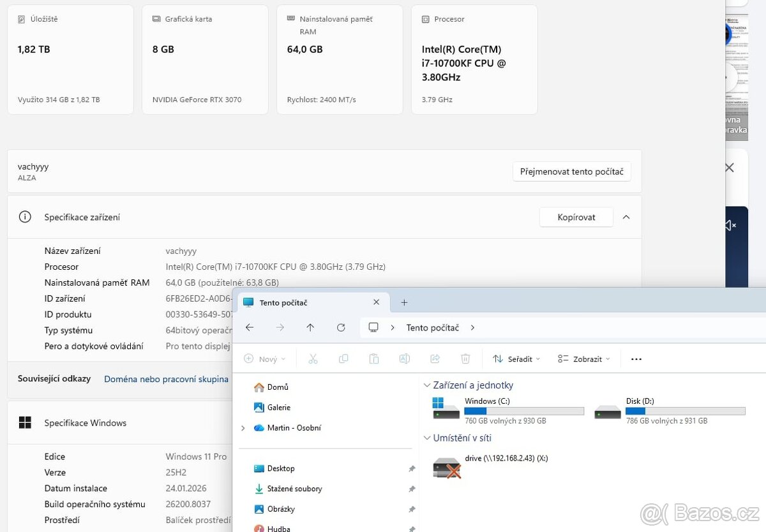Unpin Desktop using its pin icon

click(412, 469)
